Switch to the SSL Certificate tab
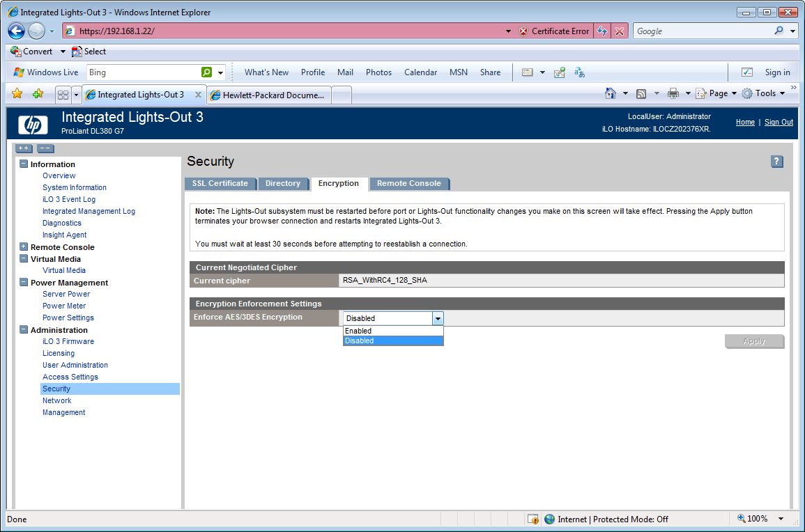Image resolution: width=805 pixels, height=532 pixels. (x=220, y=184)
